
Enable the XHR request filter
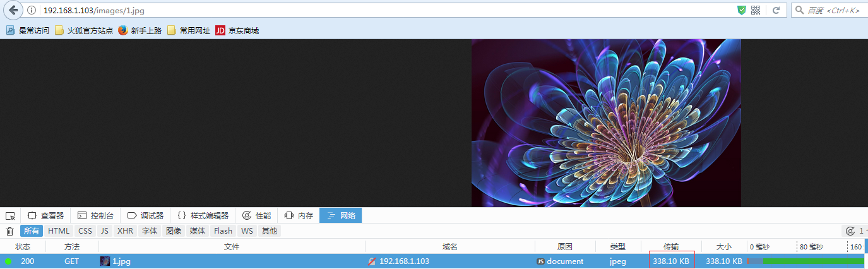pos(125,231)
